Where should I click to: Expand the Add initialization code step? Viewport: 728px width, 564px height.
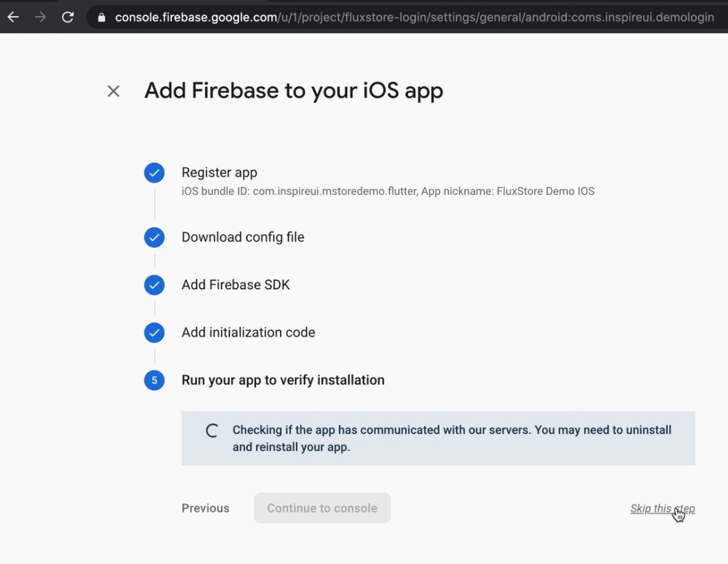(248, 333)
